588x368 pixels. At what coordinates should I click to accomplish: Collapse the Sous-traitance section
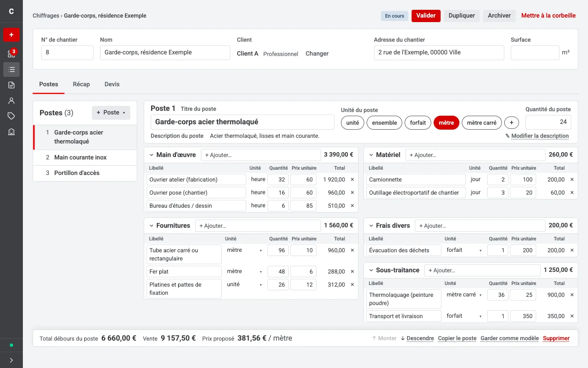pyautogui.click(x=371, y=270)
